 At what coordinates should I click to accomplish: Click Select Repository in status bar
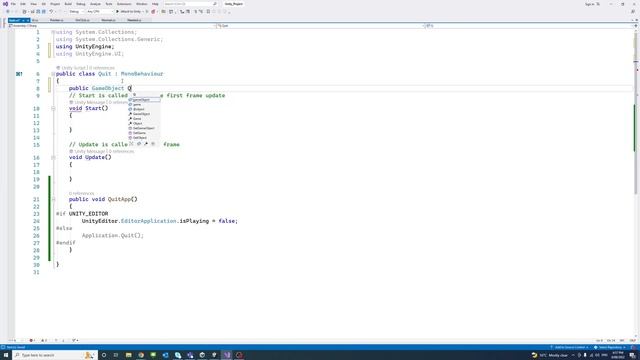[x=609, y=347]
